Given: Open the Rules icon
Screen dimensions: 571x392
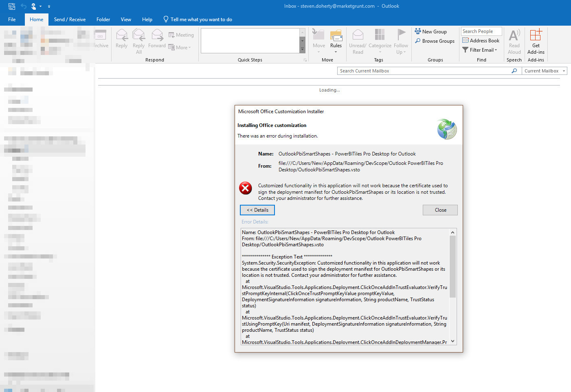Looking at the screenshot, I should point(336,41).
